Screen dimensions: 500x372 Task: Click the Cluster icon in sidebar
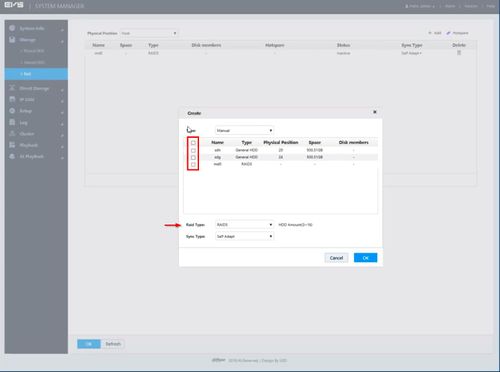[12, 134]
